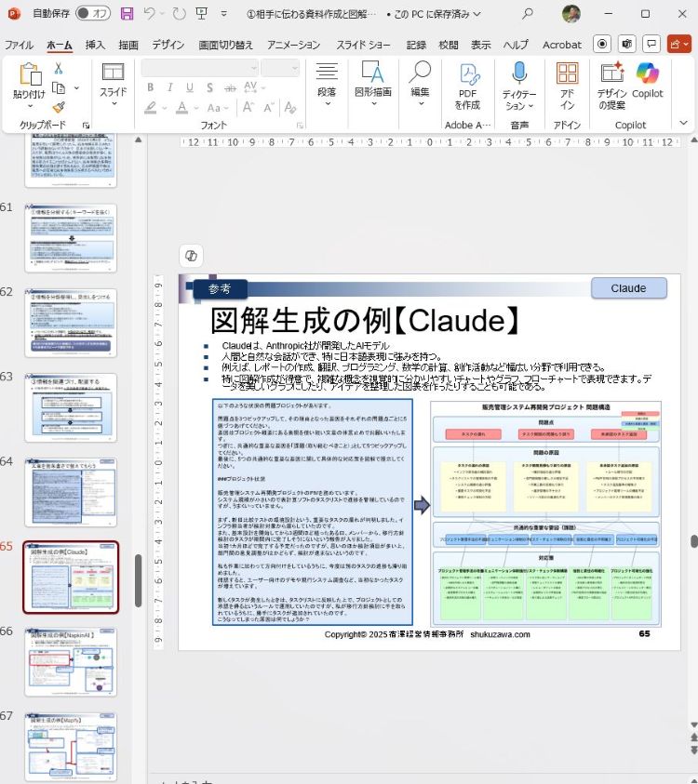Switch to the デザイン tab

168,45
